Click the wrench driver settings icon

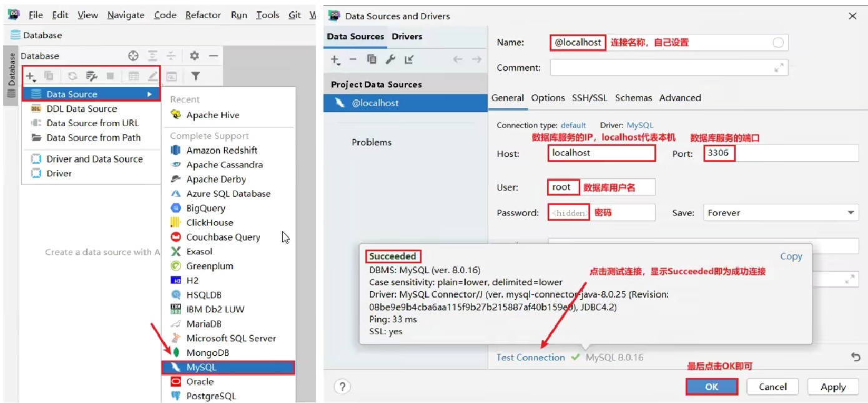[390, 59]
